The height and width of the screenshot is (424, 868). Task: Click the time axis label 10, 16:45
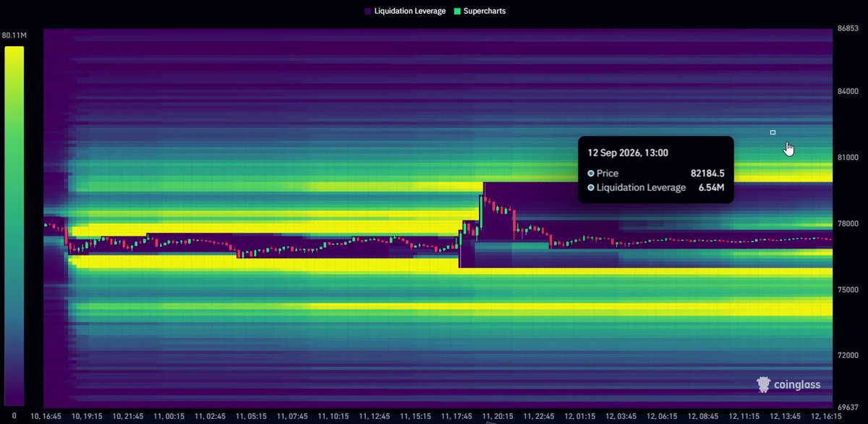click(46, 417)
